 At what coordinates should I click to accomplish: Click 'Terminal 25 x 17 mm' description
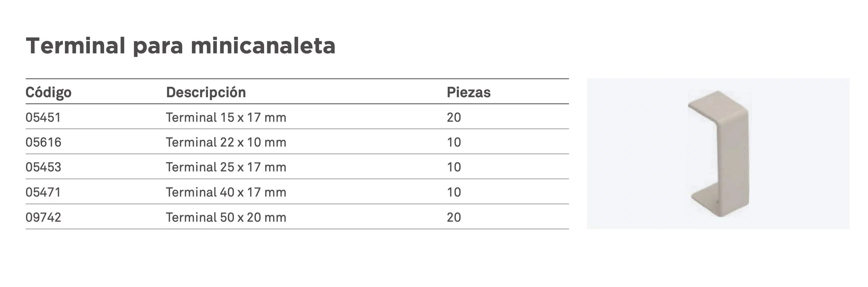tap(226, 167)
